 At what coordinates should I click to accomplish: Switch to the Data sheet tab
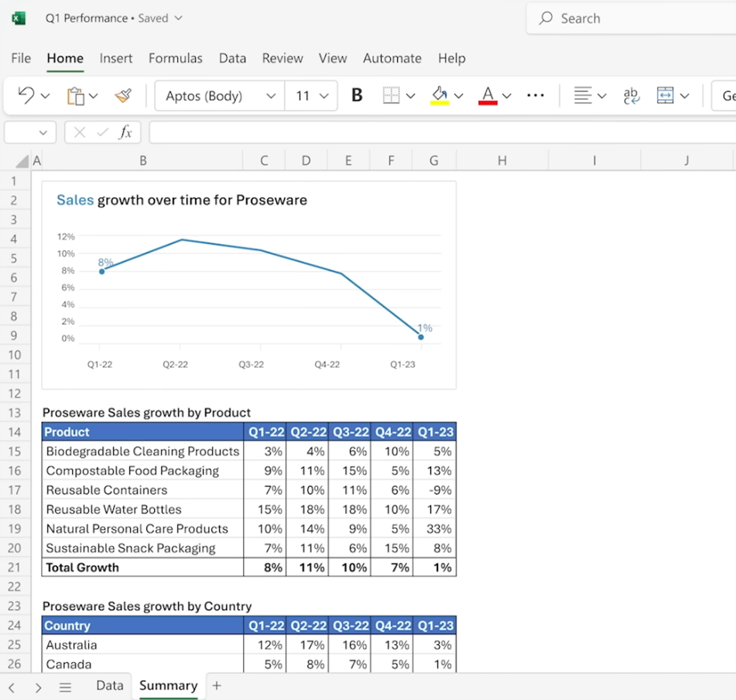109,685
